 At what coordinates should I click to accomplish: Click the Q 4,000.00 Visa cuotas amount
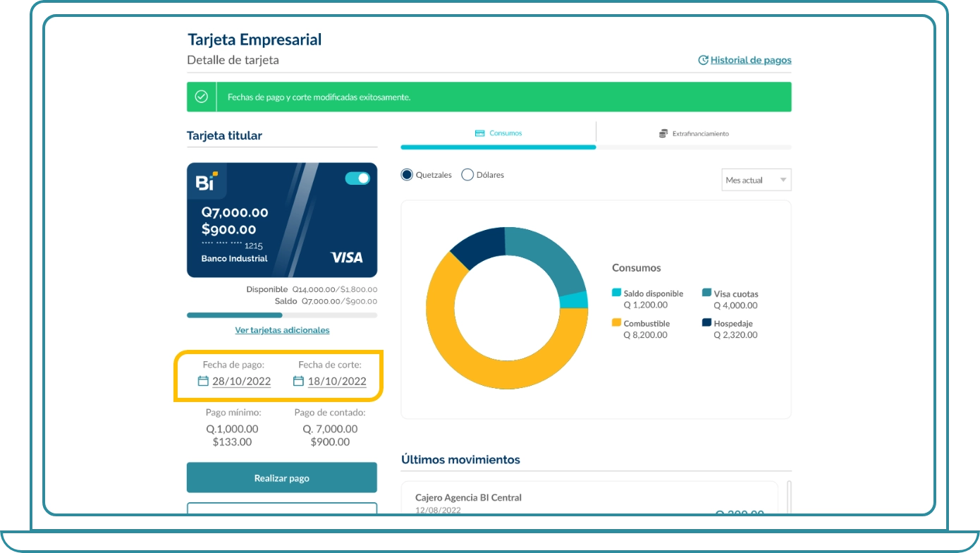(735, 305)
